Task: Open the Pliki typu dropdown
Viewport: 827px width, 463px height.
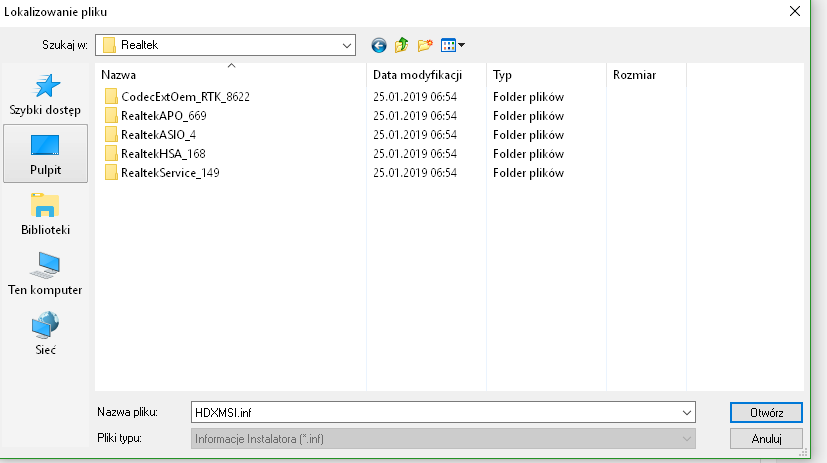Action: coord(443,439)
